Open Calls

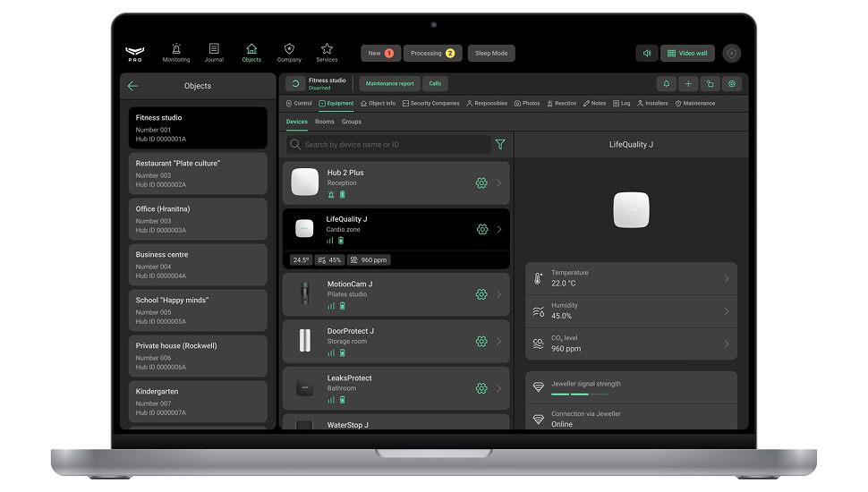pos(435,83)
